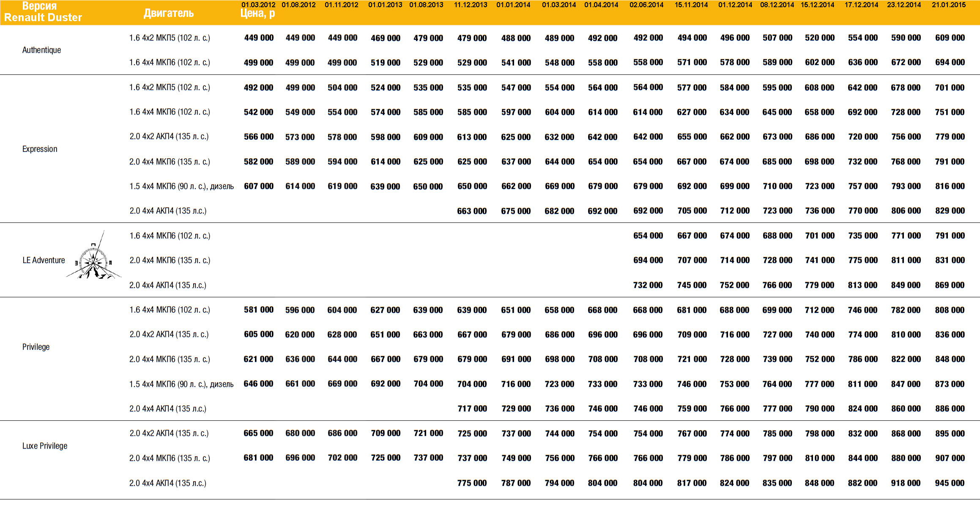
Task: Click the price cell '519 000'
Action: (386, 63)
